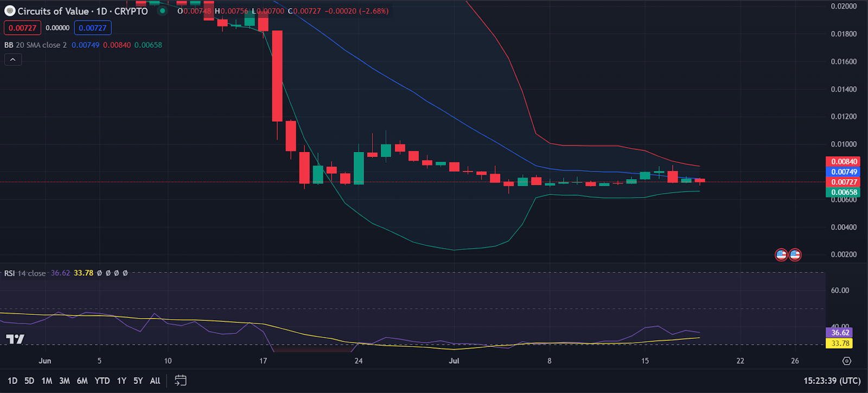Select the 1M time range
The image size is (868, 393).
pos(47,381)
